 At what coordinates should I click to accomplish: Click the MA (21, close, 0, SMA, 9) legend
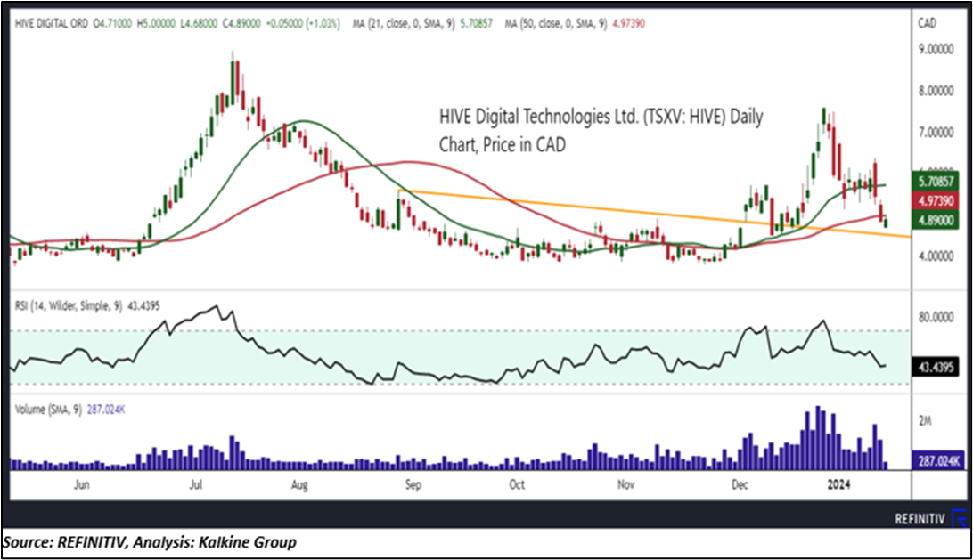click(404, 24)
